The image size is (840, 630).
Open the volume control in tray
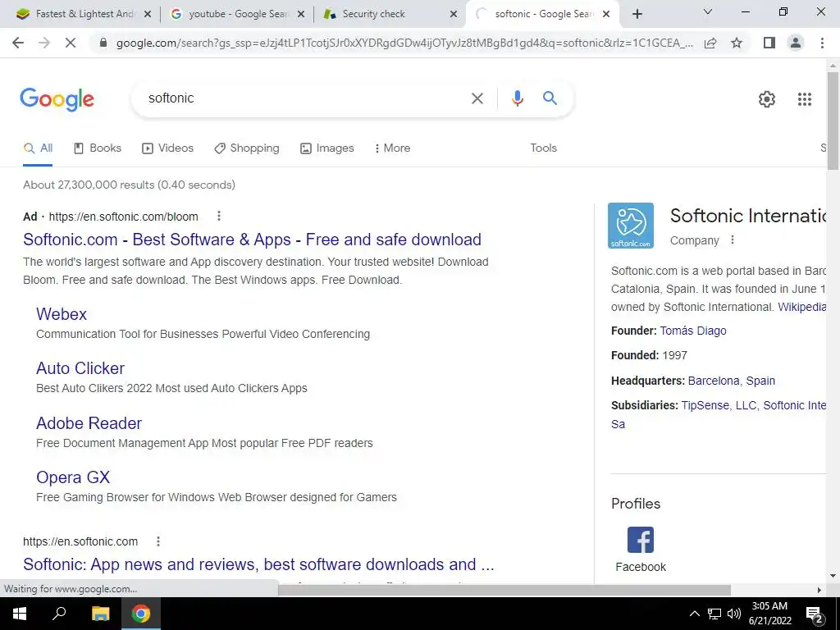pyautogui.click(x=734, y=614)
